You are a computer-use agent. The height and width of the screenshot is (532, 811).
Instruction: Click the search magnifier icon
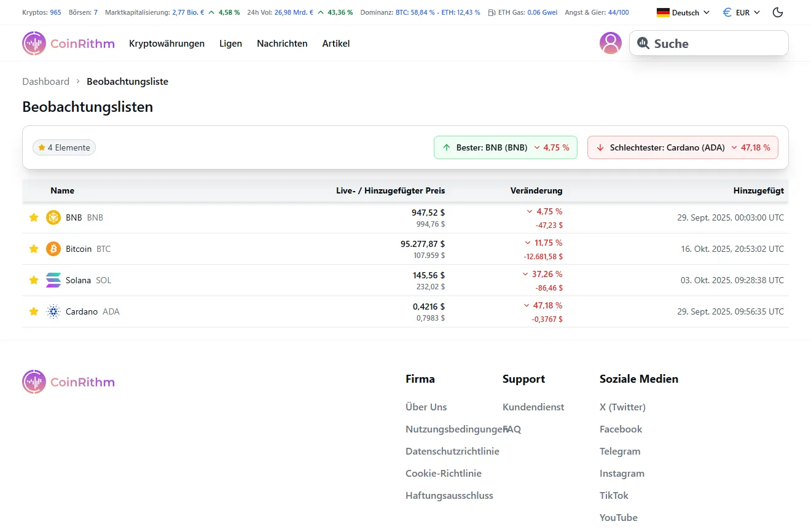[x=643, y=43]
